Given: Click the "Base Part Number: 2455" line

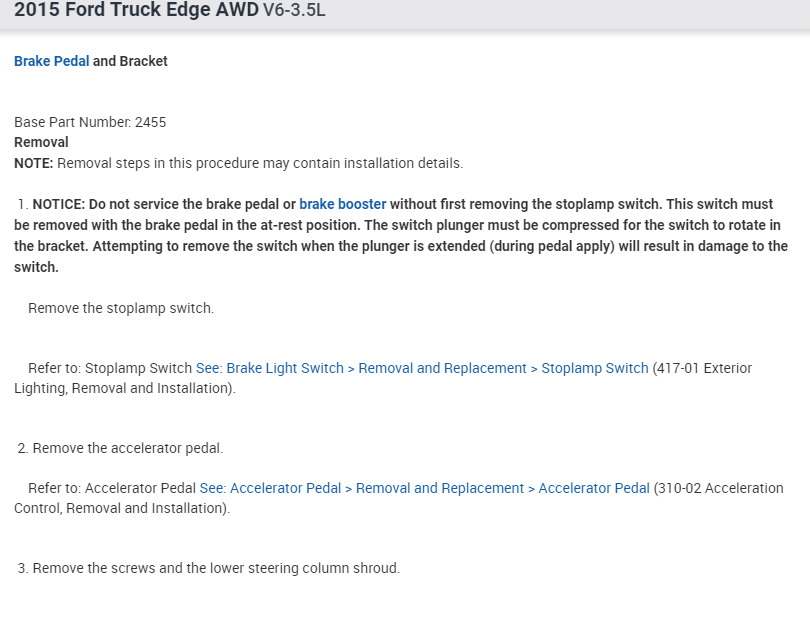Looking at the screenshot, I should coord(90,122).
